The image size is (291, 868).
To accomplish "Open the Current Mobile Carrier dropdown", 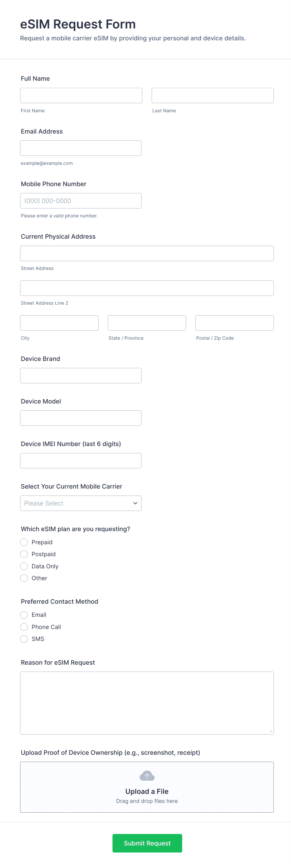I will coord(81,503).
